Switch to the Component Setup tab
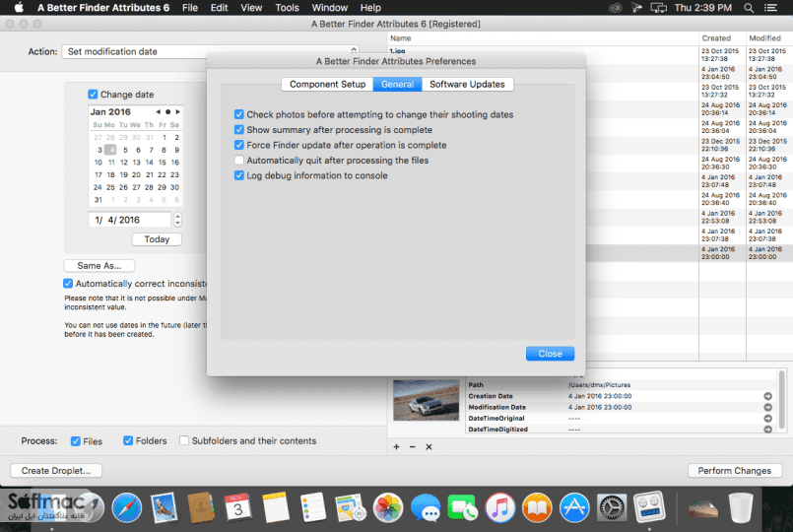793x532 pixels. click(327, 84)
